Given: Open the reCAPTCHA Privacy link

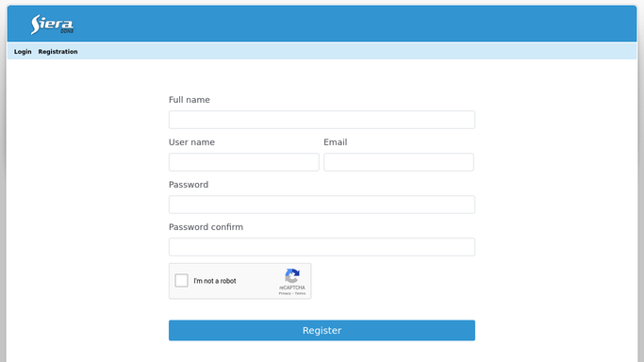Looking at the screenshot, I should pyautogui.click(x=285, y=293).
